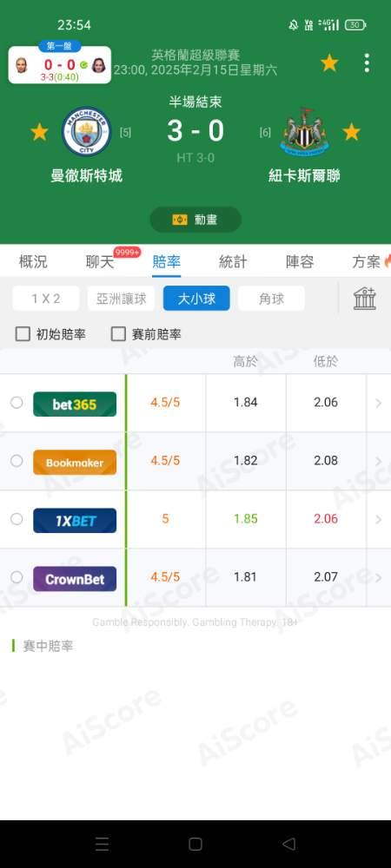The width and height of the screenshot is (391, 868).
Task: Open the Bookmaker logo
Action: pyautogui.click(x=75, y=463)
